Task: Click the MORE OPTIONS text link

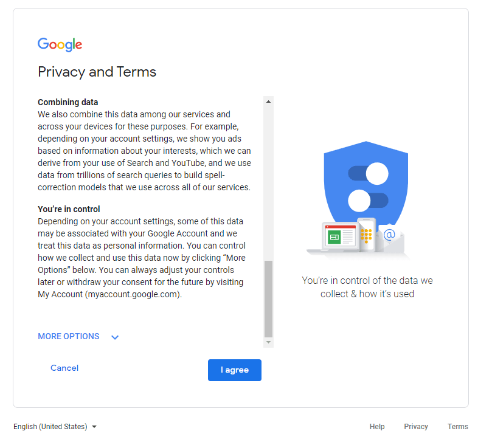Action: pos(69,337)
